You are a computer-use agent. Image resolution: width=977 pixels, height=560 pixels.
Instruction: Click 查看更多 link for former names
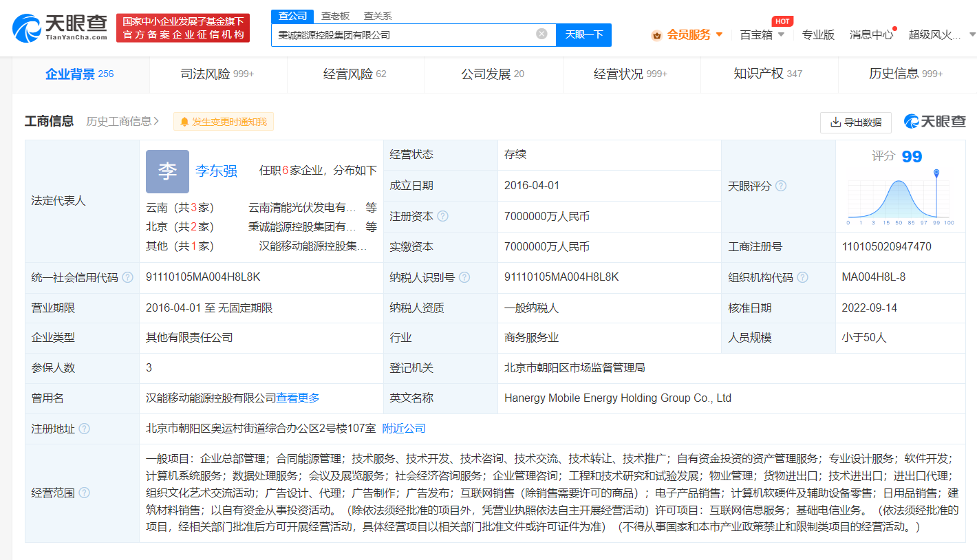point(298,398)
